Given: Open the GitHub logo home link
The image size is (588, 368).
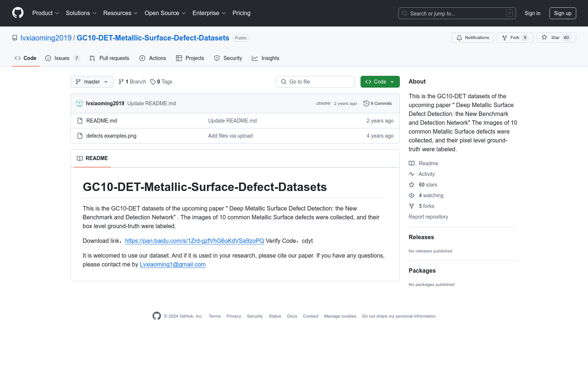Looking at the screenshot, I should (x=18, y=13).
